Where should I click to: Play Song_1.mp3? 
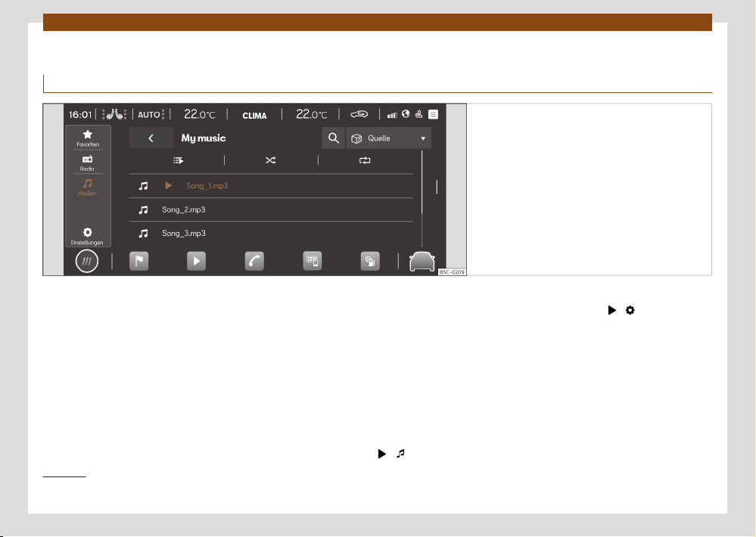207,185
